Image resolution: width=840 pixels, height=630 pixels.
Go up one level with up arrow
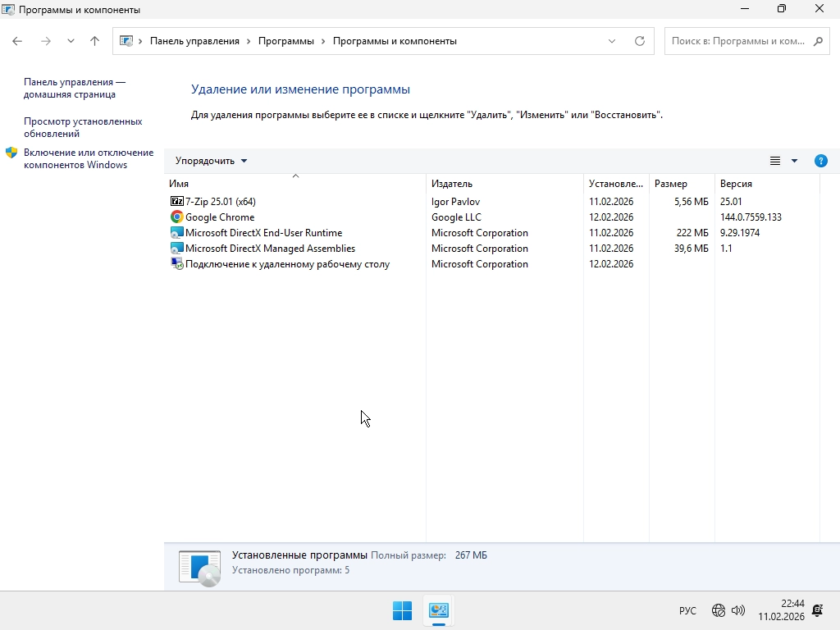(95, 41)
